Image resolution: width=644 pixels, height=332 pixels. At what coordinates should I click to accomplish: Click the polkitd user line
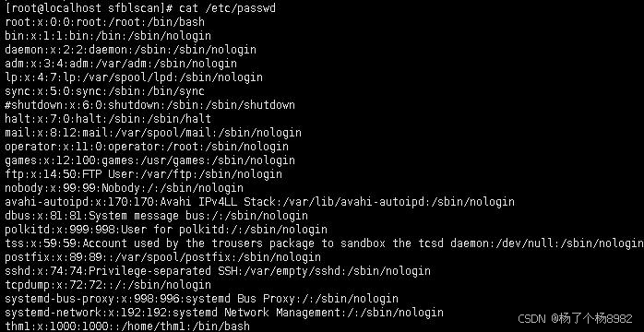tap(166, 230)
